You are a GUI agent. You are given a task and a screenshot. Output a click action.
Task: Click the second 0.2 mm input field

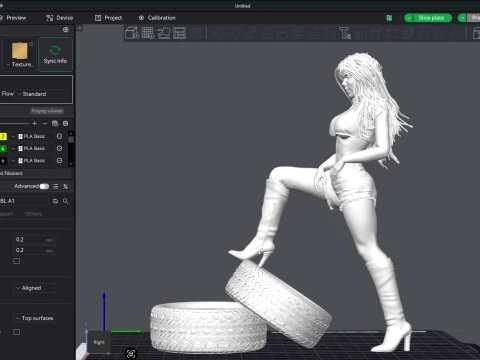coord(35,250)
